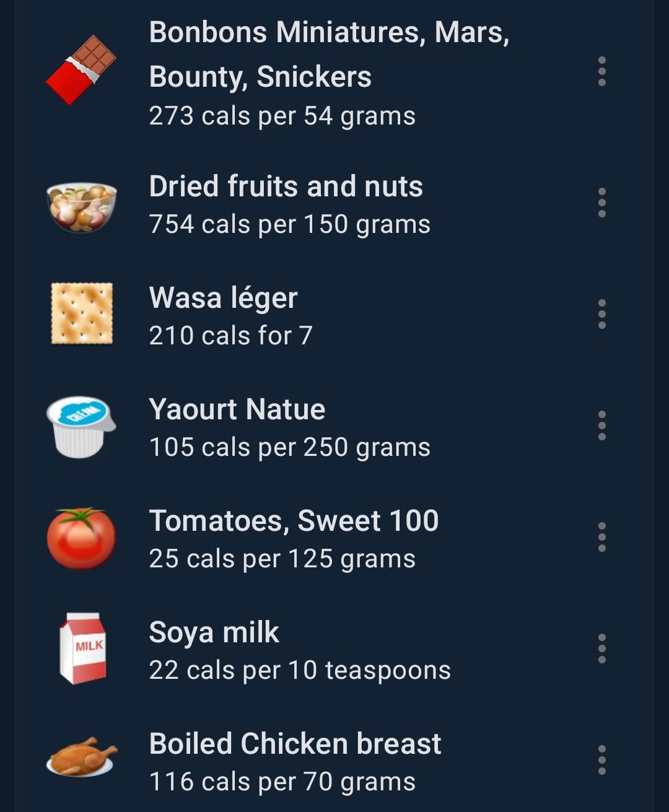Open three-dot menu for Yaourt Natue
The height and width of the screenshot is (812, 669).
(x=601, y=426)
